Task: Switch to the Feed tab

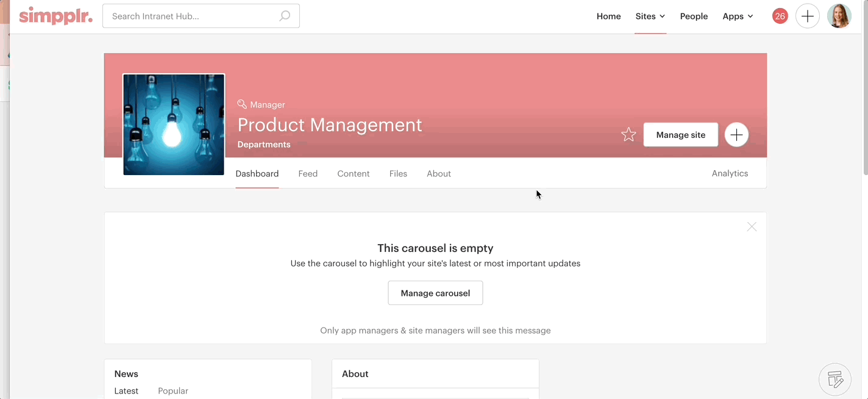Action: (308, 174)
